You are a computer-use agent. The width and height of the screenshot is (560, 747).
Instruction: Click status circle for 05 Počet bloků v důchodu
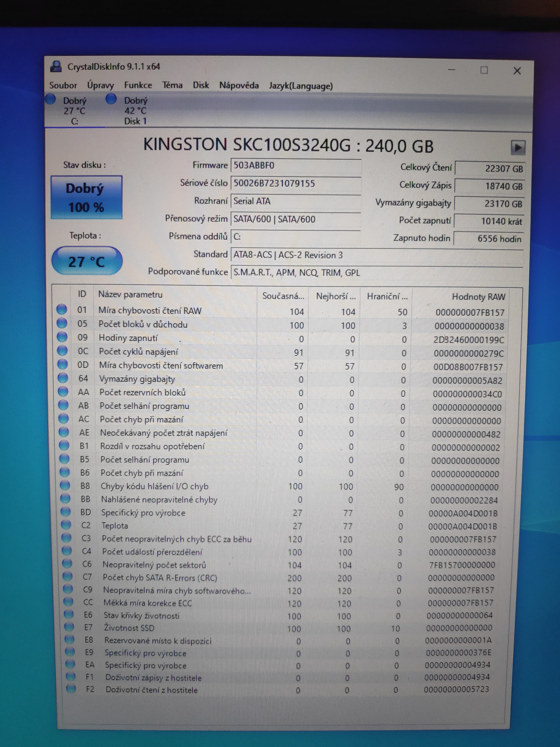pyautogui.click(x=62, y=323)
